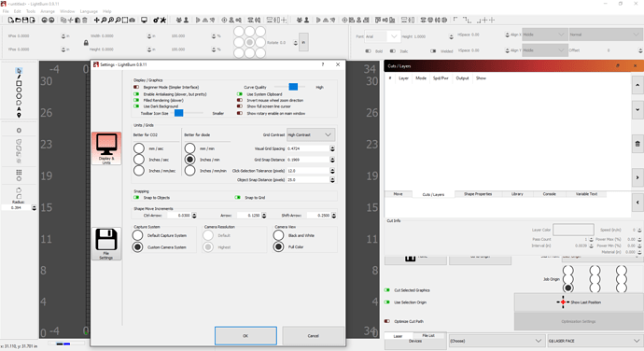This screenshot has width=644, height=351.
Task: Switch to the Shape Properties tab
Action: click(478, 194)
